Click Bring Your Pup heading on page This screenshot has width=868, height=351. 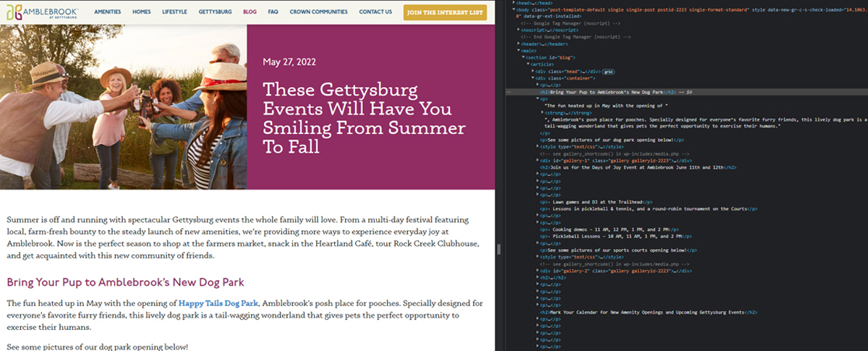coord(125,282)
